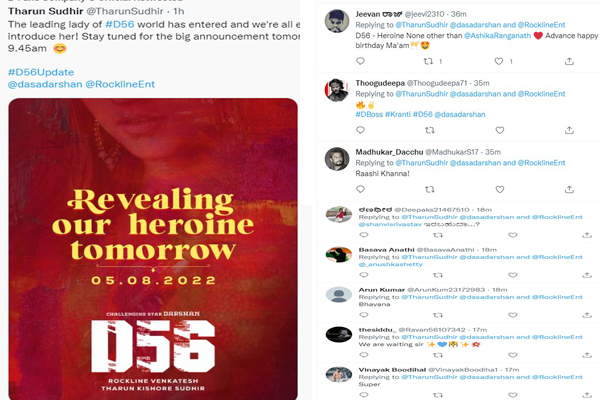This screenshot has height=400, width=600.
Task: Like Madhukar_Dacchu's Raashi Khanna reply
Action: pyautogui.click(x=500, y=189)
